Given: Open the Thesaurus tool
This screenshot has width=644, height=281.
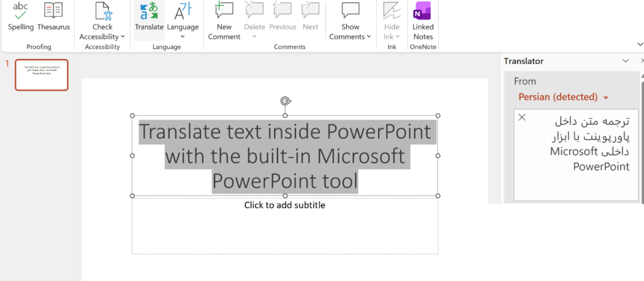Looking at the screenshot, I should 53,16.
